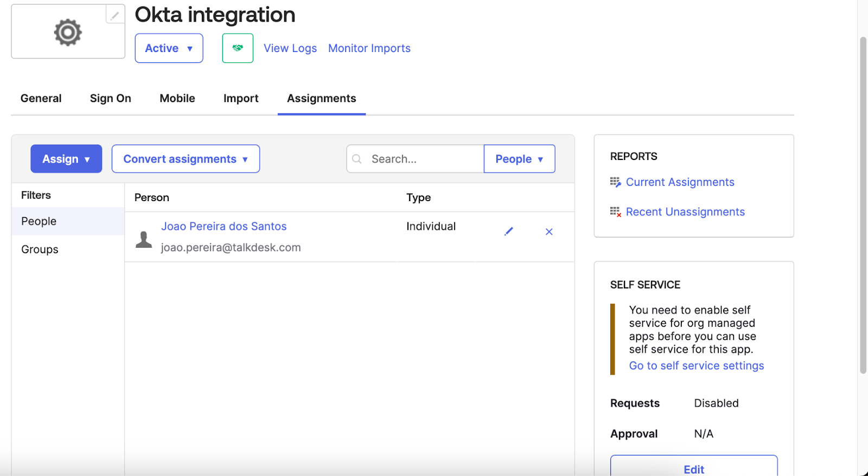The width and height of the screenshot is (868, 476).
Task: Click the Okta integration title
Action: tap(215, 15)
